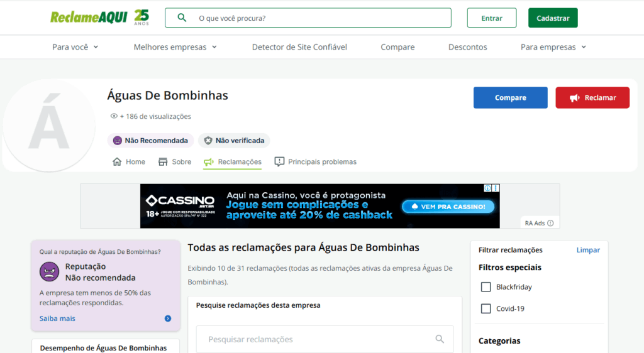Check the Covid-19 filter checkbox

coord(486,308)
